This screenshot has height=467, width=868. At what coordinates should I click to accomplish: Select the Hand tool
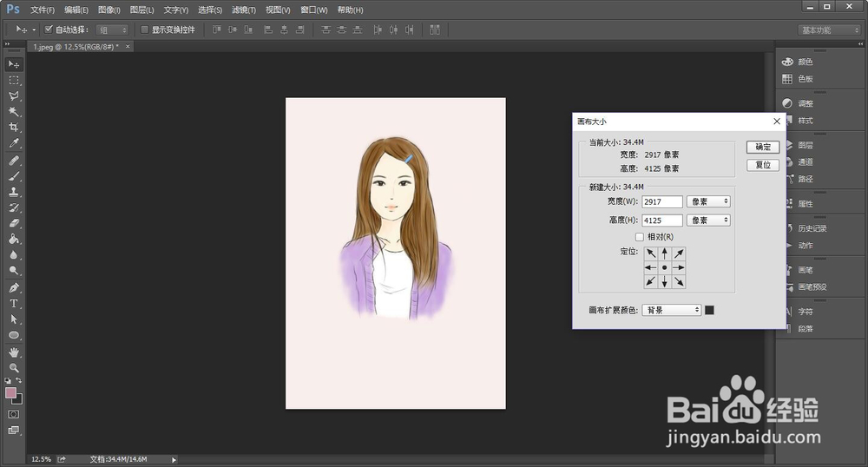[x=14, y=352]
